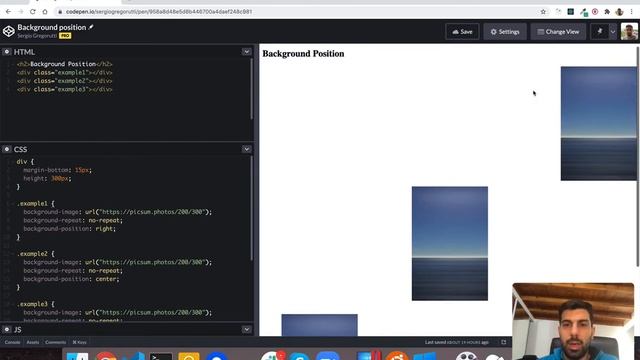Open JS editor settings gear
This screenshot has width=640, height=360.
[7, 329]
